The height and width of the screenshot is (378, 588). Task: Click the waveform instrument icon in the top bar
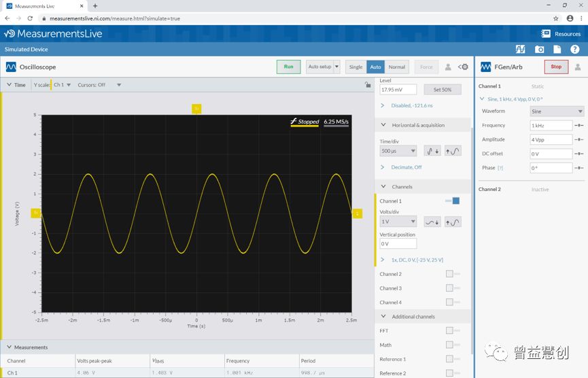[520, 50]
